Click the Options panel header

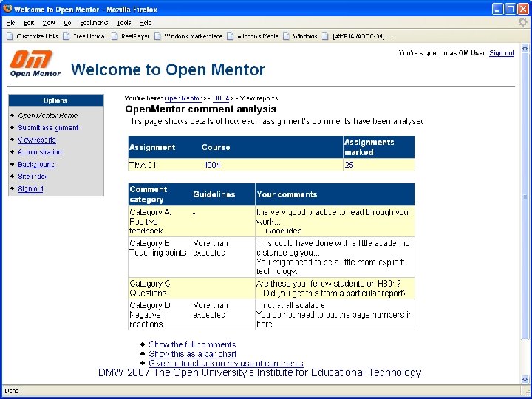(x=56, y=100)
